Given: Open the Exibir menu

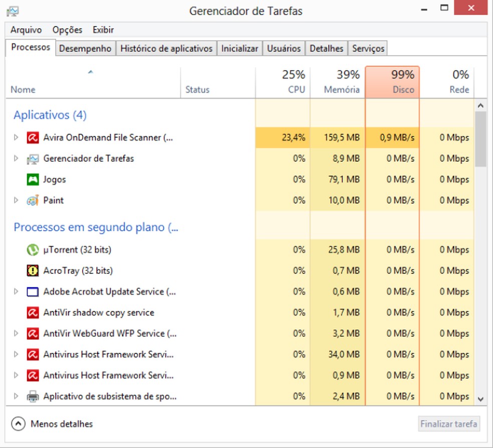Looking at the screenshot, I should pos(103,30).
